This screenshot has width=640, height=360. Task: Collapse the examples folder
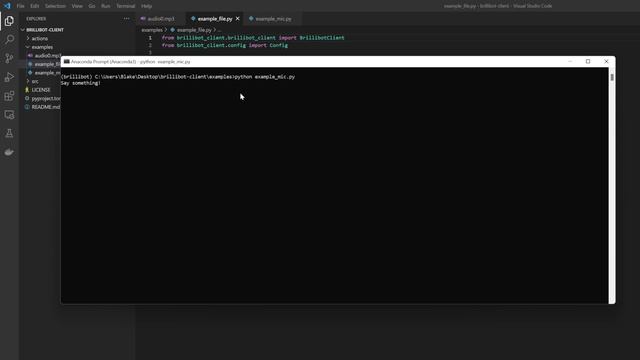click(42, 47)
